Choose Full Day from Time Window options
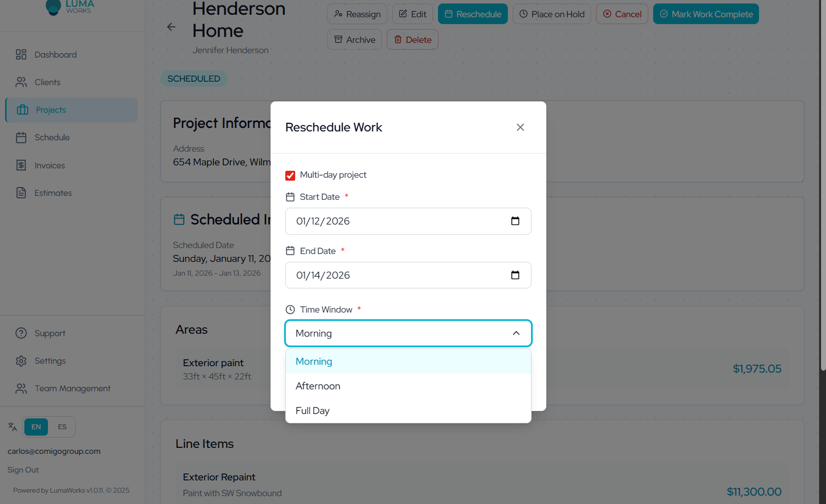Viewport: 826px width, 504px height. pos(313,411)
